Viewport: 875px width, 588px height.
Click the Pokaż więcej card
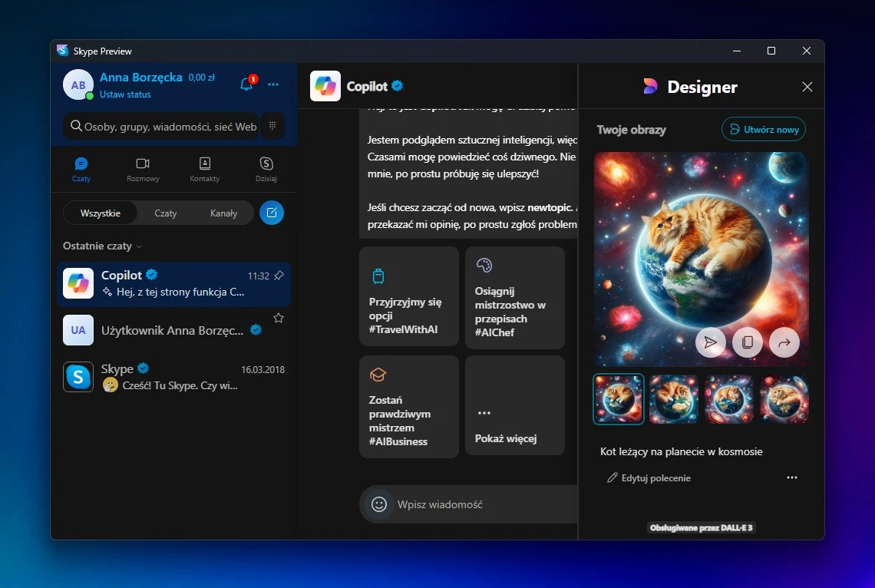514,406
